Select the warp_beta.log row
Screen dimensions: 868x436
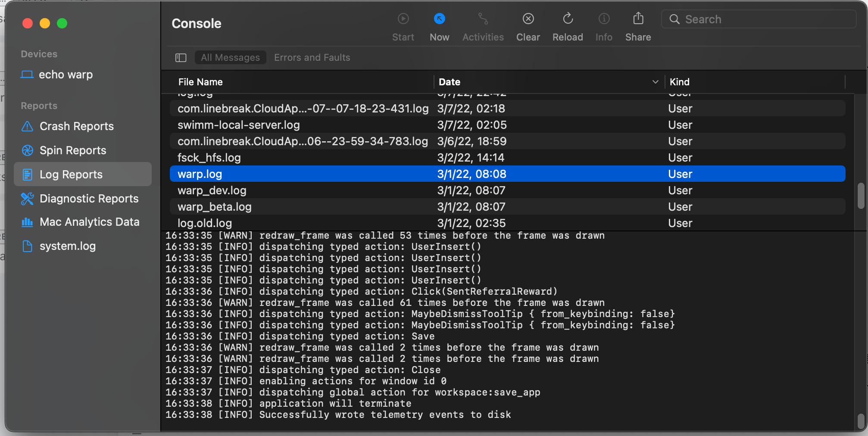click(x=507, y=207)
